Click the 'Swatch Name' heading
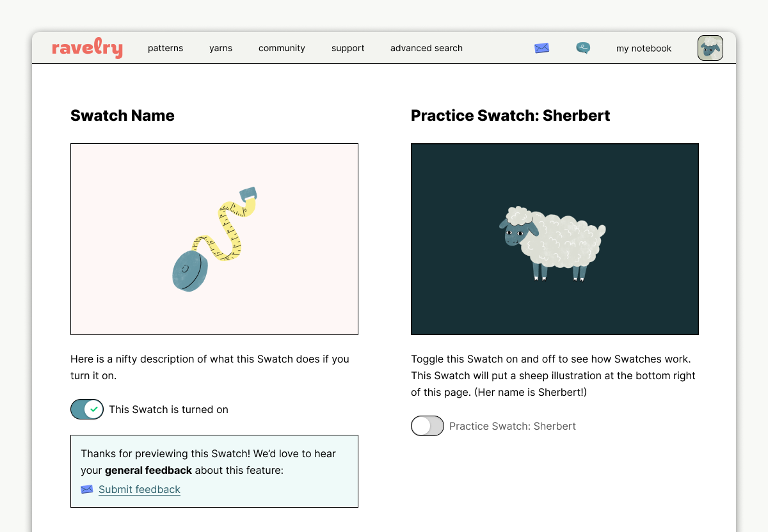 click(x=122, y=116)
